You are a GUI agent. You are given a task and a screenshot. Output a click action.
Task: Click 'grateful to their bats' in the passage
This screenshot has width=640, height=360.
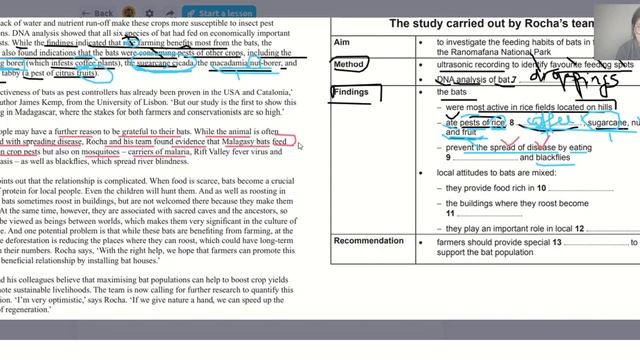click(156, 131)
